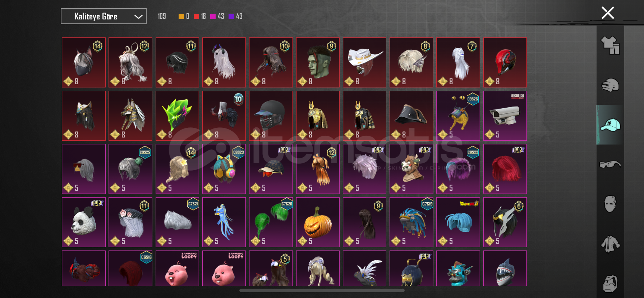The width and height of the screenshot is (644, 298).
Task: Filter by the purple quality swatch
Action: tap(231, 16)
